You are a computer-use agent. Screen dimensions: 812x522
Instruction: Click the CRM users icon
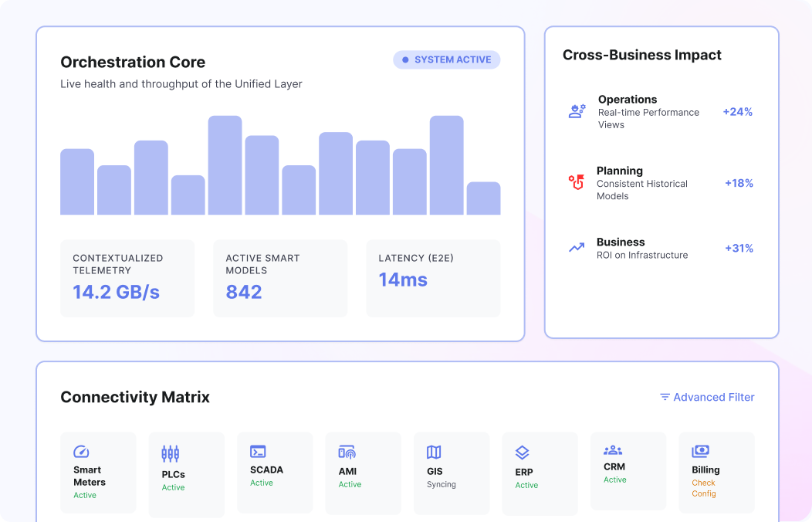612,449
